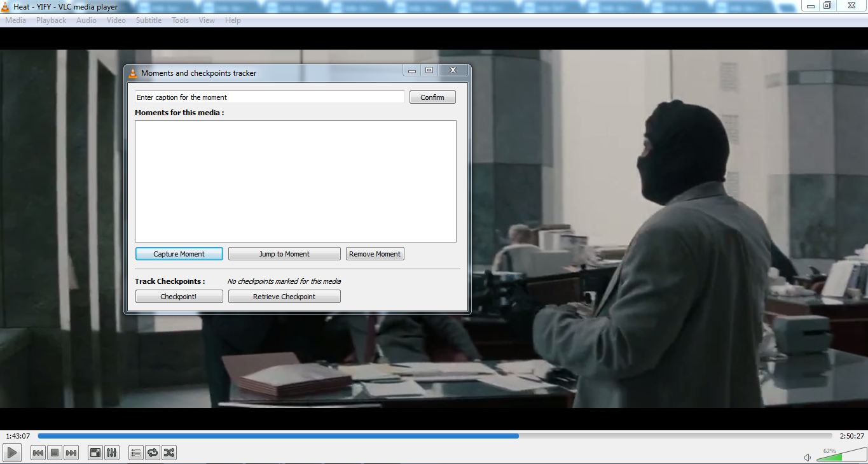Click the 'Track Checkpoints :' label
This screenshot has height=464, width=868.
pos(170,281)
